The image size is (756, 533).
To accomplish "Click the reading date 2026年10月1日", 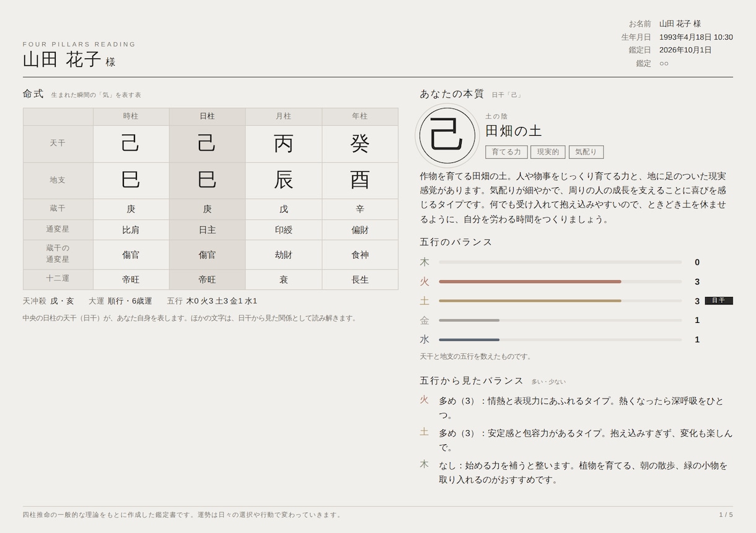I will 685,50.
